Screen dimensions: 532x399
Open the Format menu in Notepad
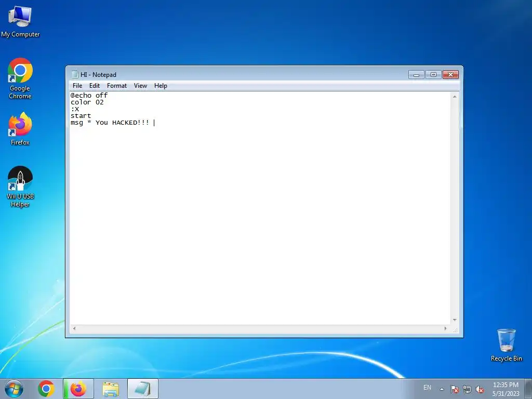click(x=117, y=86)
